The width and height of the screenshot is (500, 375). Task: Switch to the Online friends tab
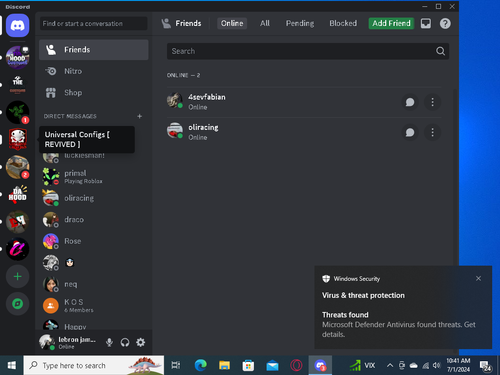pos(232,23)
